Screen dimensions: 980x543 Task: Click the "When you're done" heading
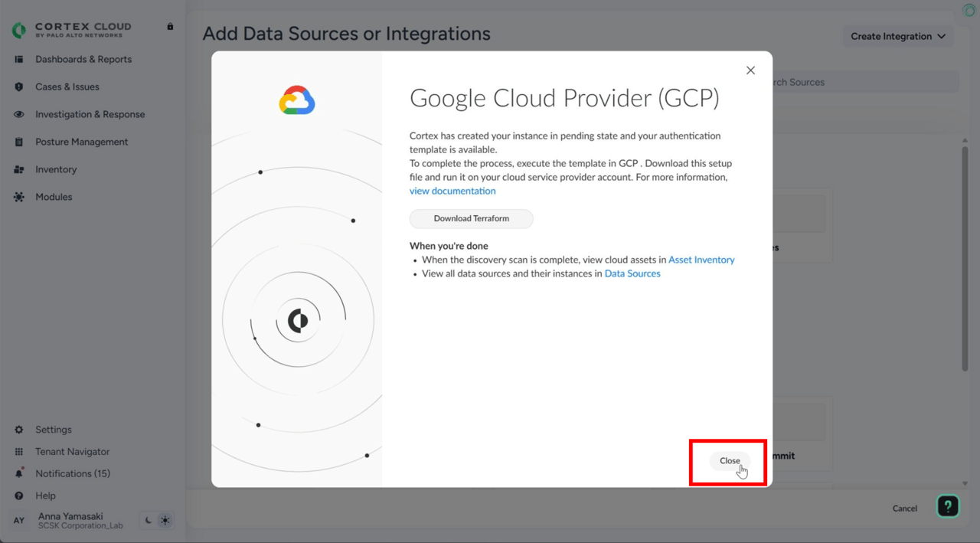click(x=449, y=246)
